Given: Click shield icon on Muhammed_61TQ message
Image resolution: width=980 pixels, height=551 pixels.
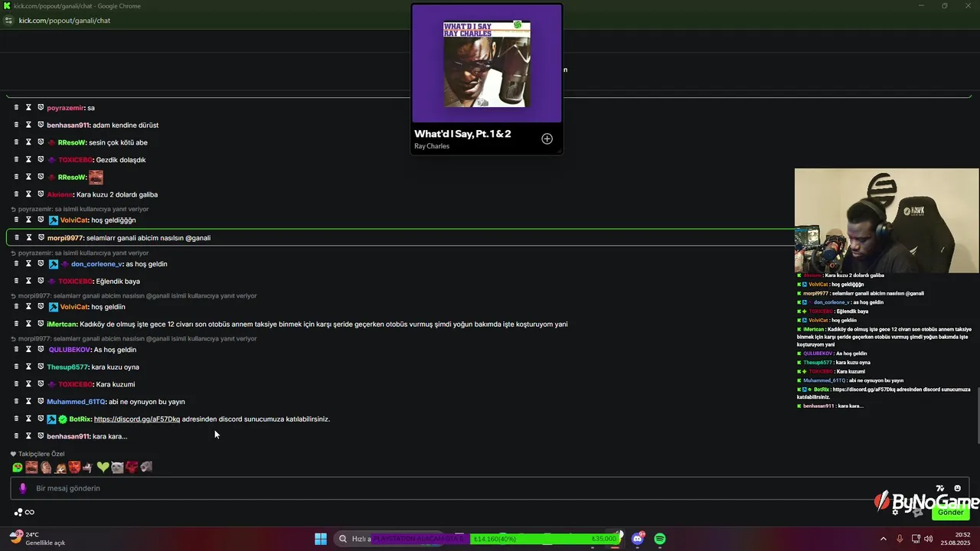Looking at the screenshot, I should pos(41,402).
